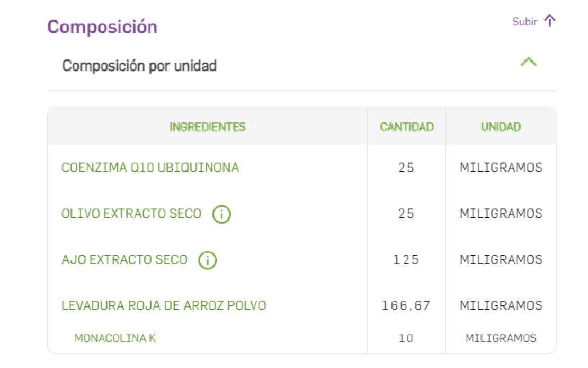Image resolution: width=588 pixels, height=368 pixels.
Task: Collapse the Composición por unidad section
Action: coord(529,62)
